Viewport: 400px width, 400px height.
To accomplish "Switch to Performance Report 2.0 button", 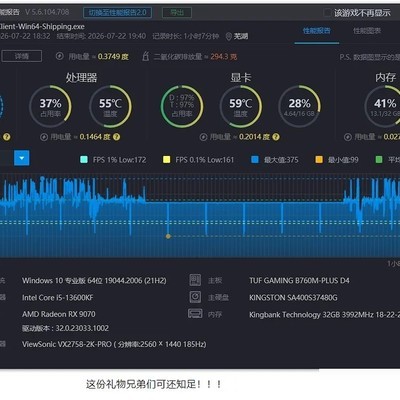I will [x=117, y=13].
